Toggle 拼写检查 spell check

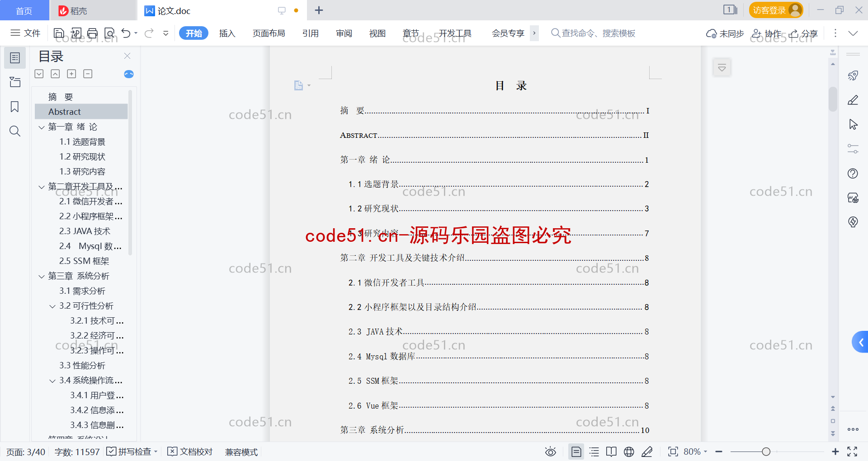click(x=131, y=452)
